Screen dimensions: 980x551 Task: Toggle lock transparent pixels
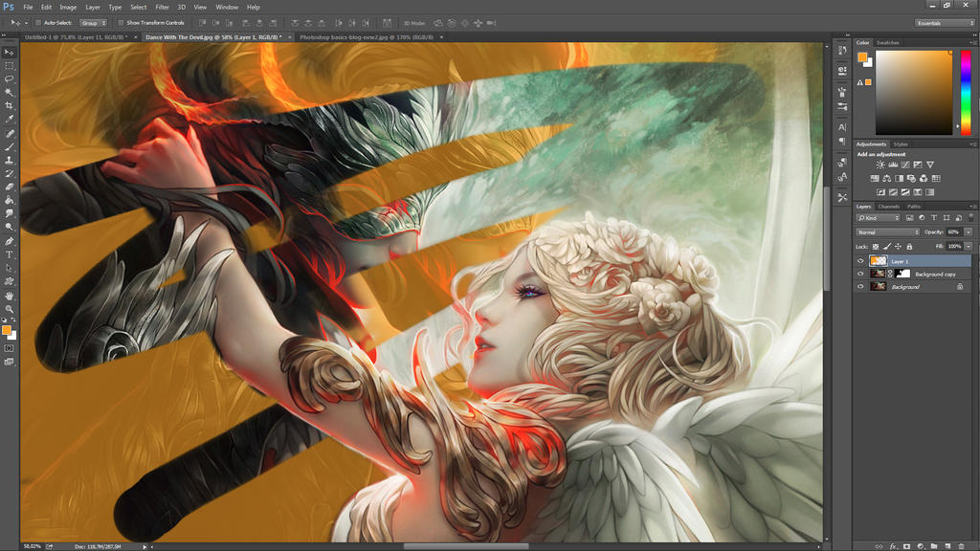(876, 247)
